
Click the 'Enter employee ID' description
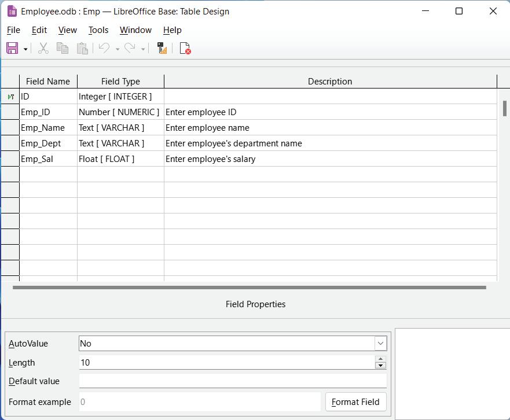tap(331, 112)
